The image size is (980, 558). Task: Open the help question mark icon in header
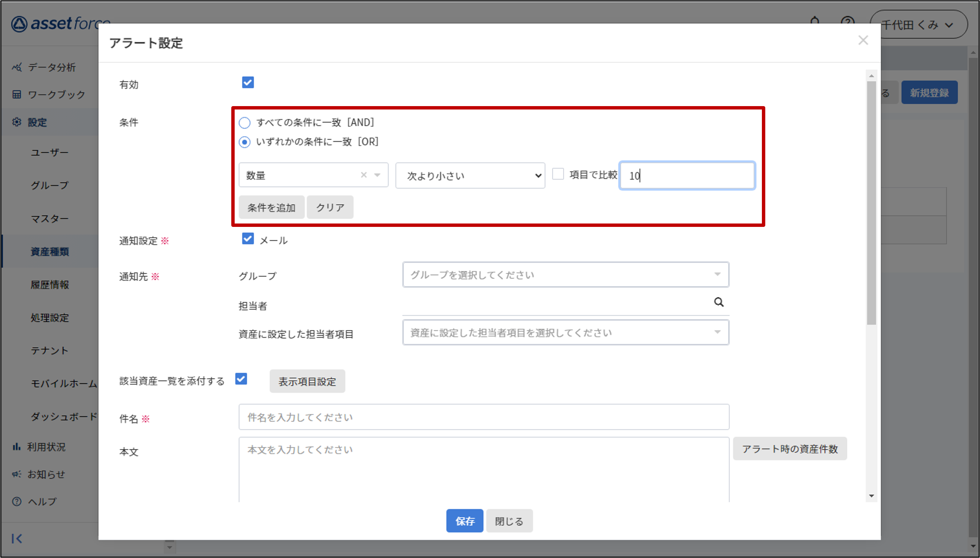click(x=848, y=21)
